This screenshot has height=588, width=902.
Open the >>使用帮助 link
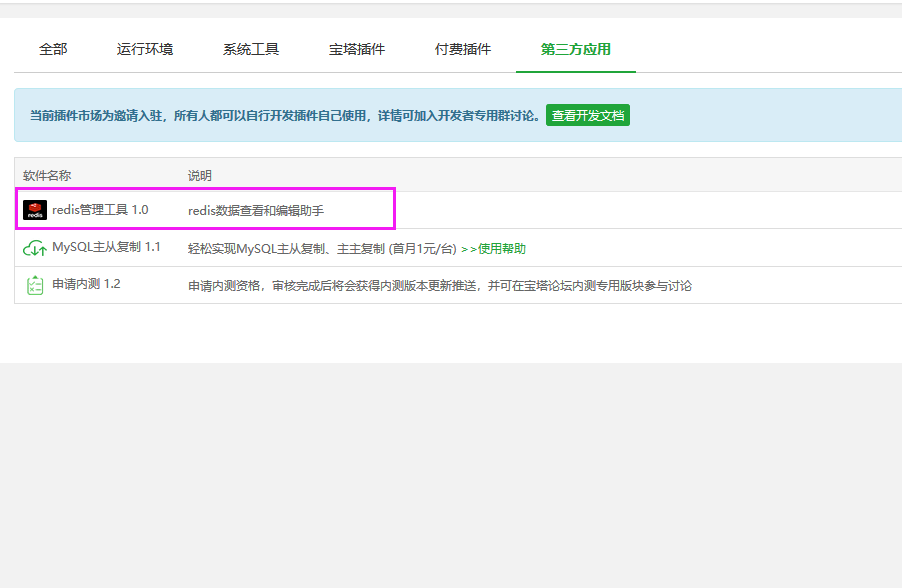(494, 249)
